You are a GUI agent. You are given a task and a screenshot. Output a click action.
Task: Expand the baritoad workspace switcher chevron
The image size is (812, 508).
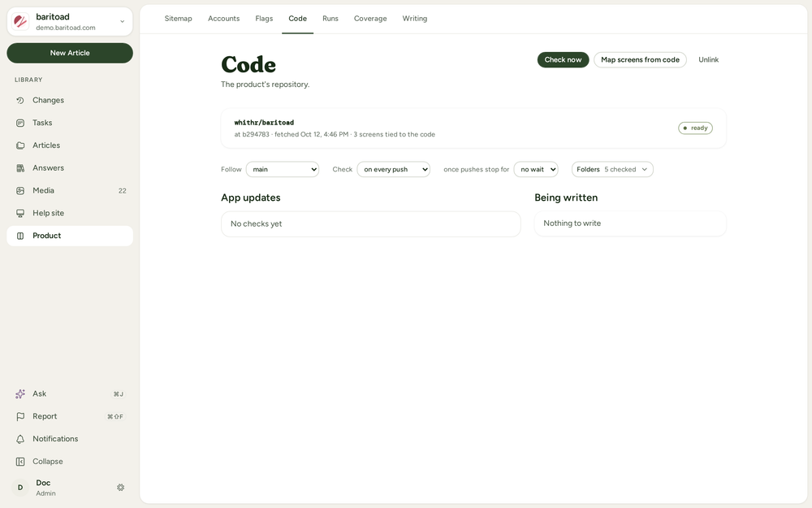coord(123,22)
